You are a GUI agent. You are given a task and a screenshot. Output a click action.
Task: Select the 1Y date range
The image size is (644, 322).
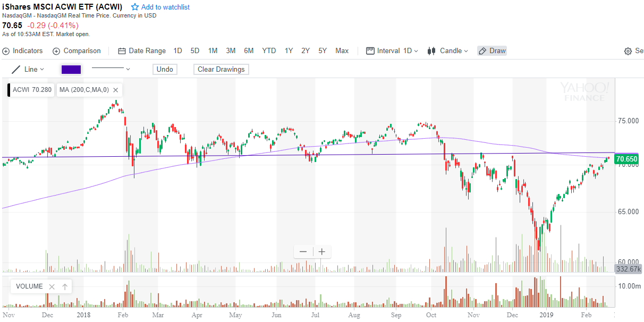pos(289,51)
